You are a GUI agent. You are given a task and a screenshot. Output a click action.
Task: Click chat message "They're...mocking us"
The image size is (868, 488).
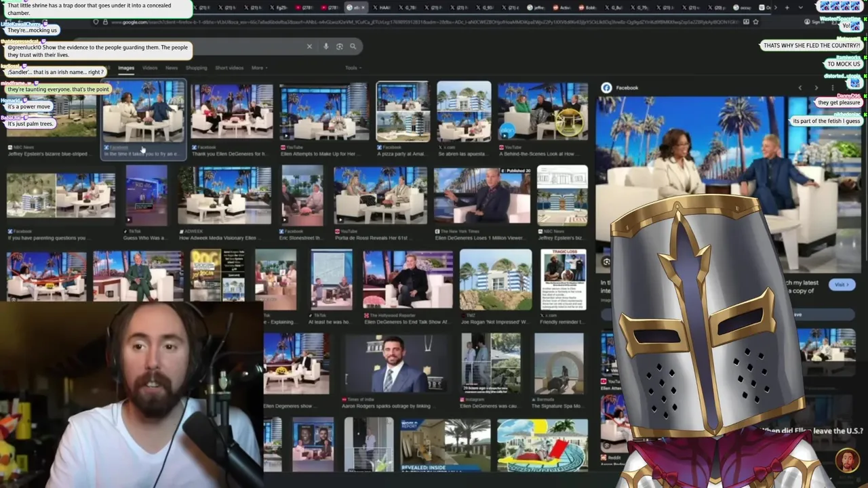coord(33,30)
